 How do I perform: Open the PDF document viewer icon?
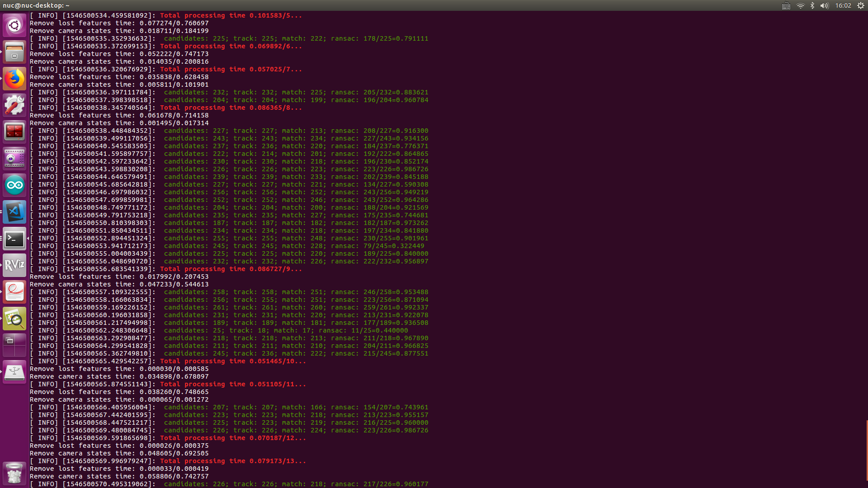click(14, 292)
